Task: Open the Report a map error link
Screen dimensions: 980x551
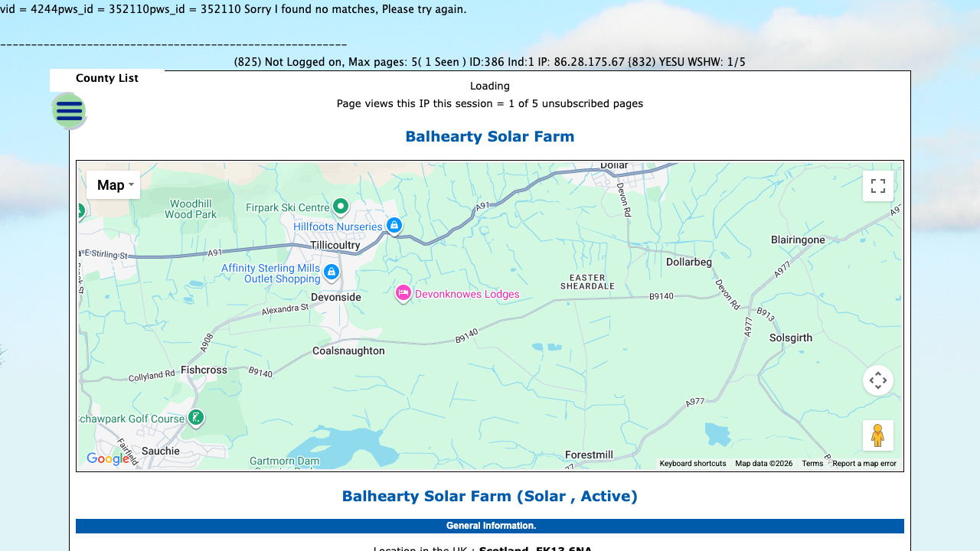Action: 864,463
